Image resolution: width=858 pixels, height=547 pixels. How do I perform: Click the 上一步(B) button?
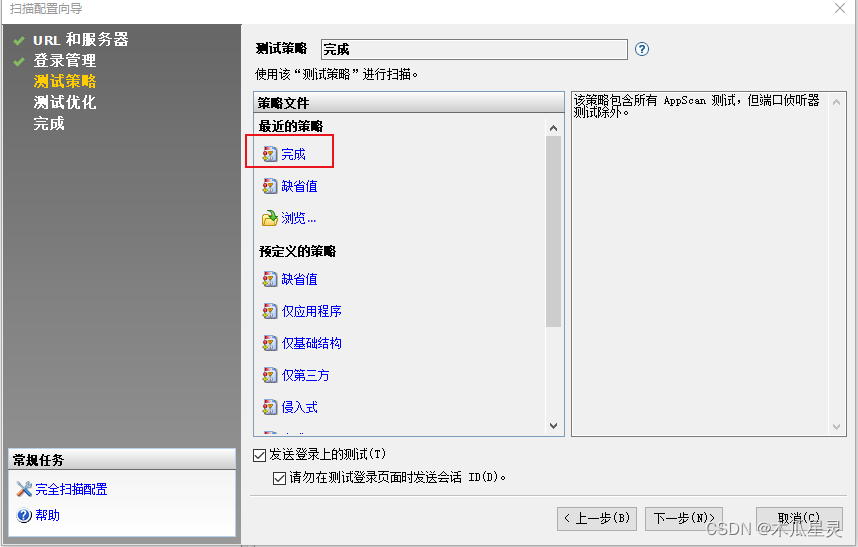tap(597, 519)
